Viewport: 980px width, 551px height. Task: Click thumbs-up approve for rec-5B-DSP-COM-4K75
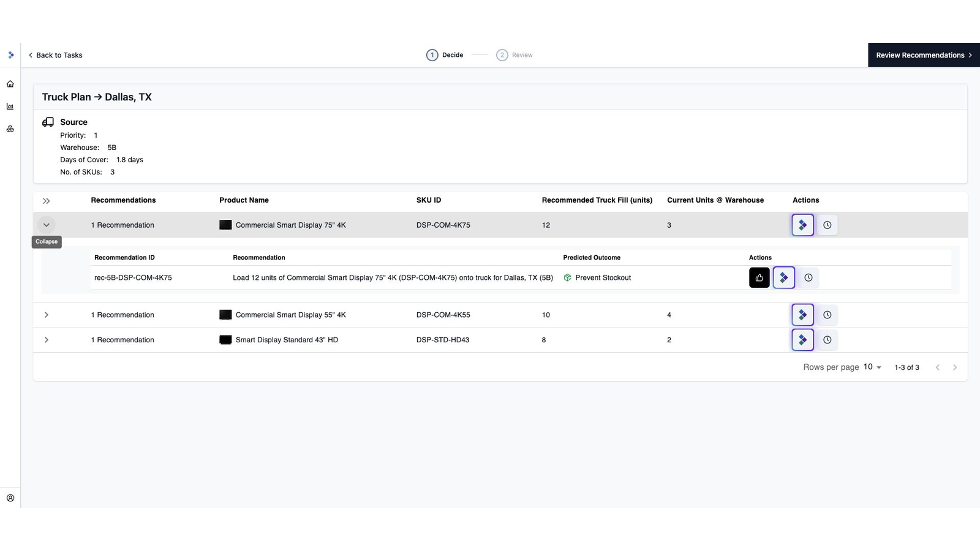pyautogui.click(x=759, y=277)
